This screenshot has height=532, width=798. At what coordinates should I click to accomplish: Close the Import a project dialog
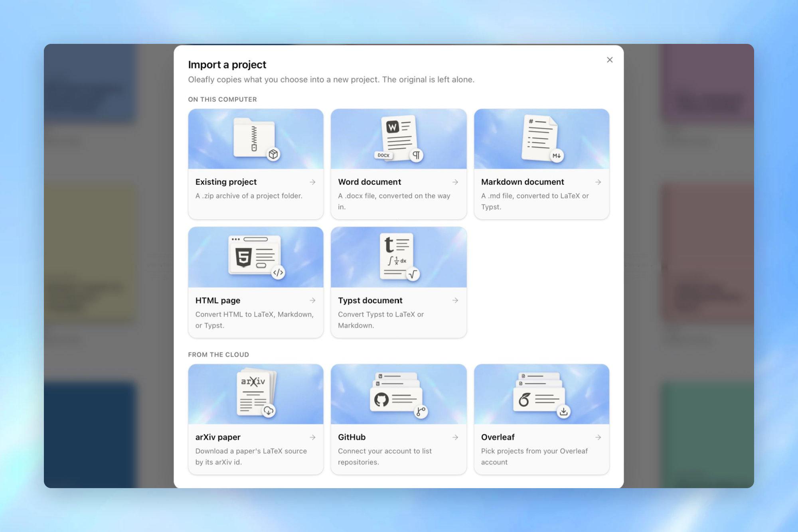[x=609, y=60]
